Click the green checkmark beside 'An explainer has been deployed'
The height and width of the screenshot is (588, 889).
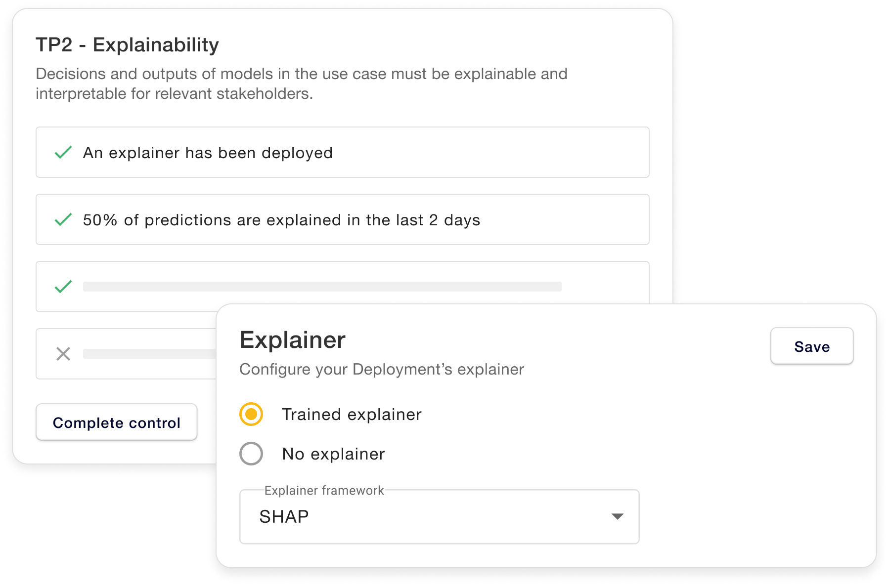63,152
